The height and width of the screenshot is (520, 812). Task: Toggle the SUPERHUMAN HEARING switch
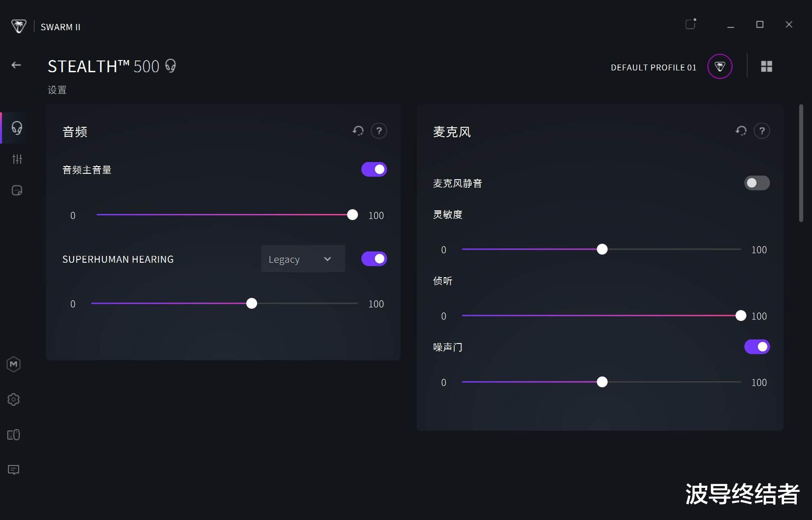click(x=374, y=259)
